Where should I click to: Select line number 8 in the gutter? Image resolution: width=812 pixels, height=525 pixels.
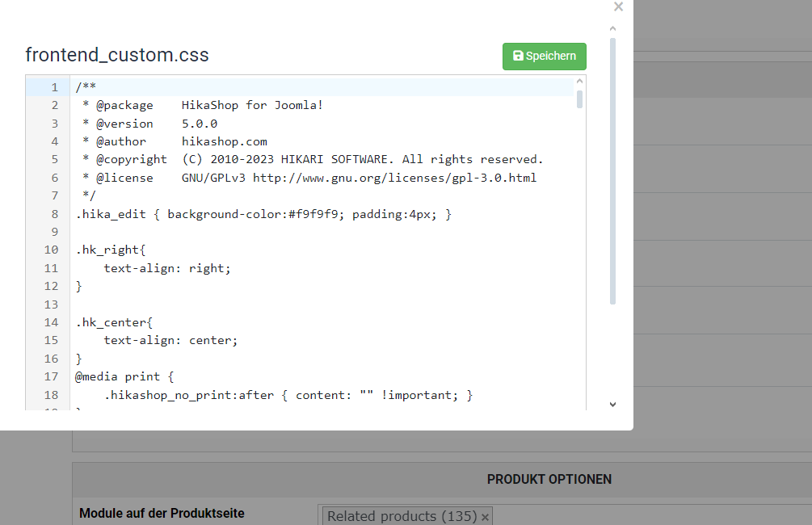pos(54,214)
